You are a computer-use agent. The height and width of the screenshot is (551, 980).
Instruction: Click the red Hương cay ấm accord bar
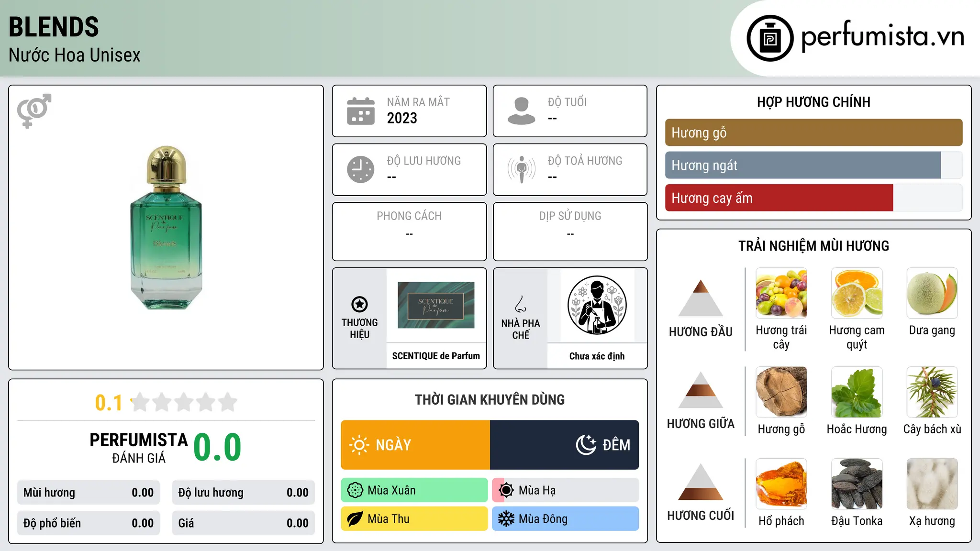point(779,198)
